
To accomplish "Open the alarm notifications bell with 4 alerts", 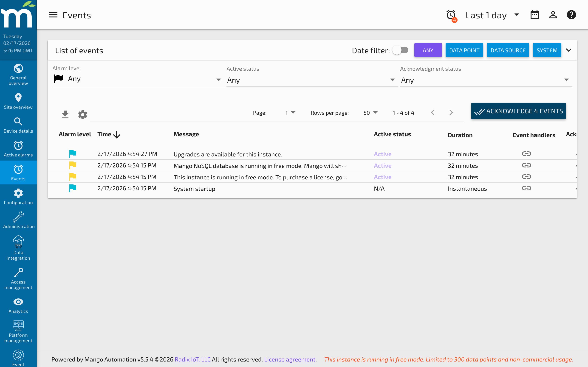I will point(451,15).
